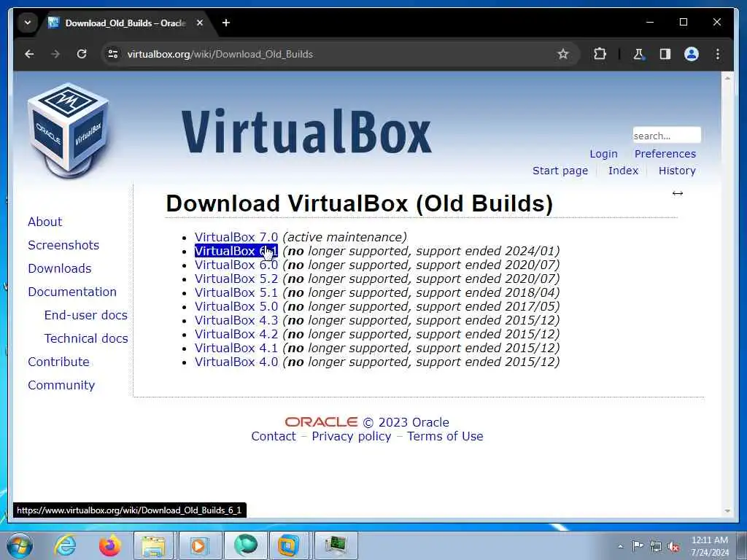Open VirtualBox 6.1 builds link
Image resolution: width=747 pixels, height=560 pixels.
(x=236, y=251)
